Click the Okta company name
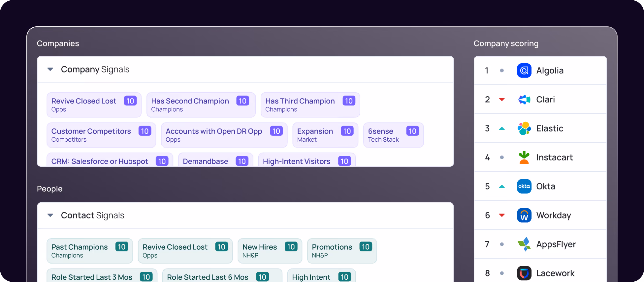 [546, 186]
